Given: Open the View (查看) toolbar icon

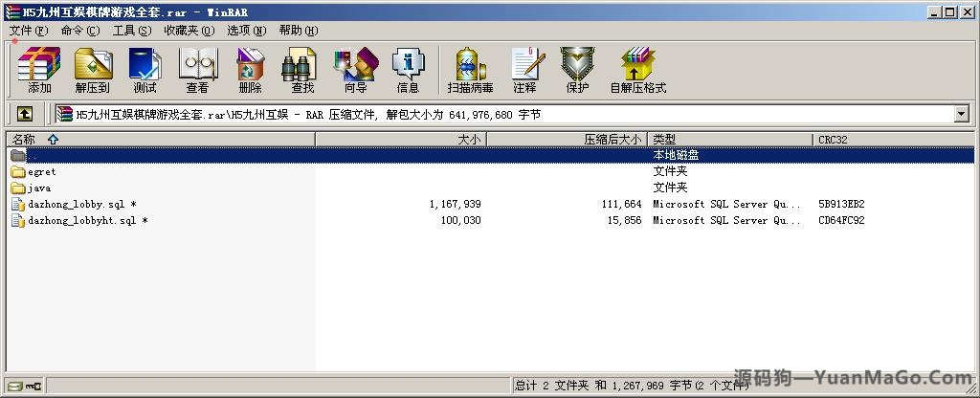Looking at the screenshot, I should [197, 69].
